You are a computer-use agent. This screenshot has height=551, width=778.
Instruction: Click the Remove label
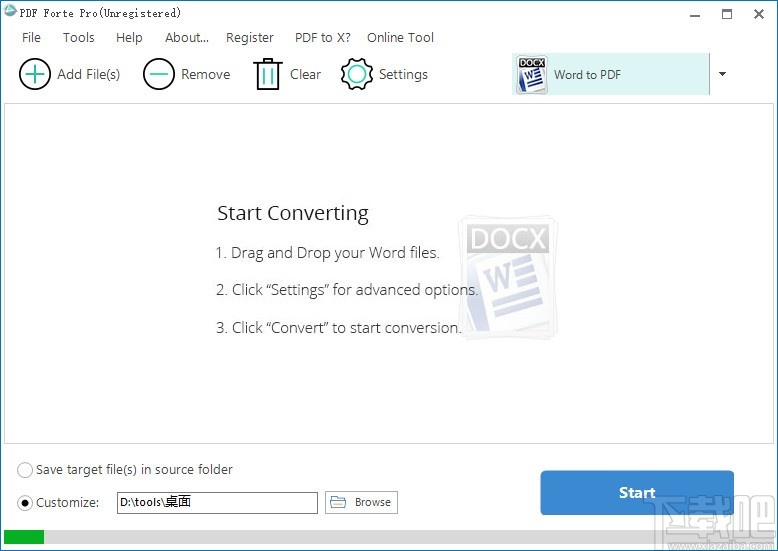[205, 74]
